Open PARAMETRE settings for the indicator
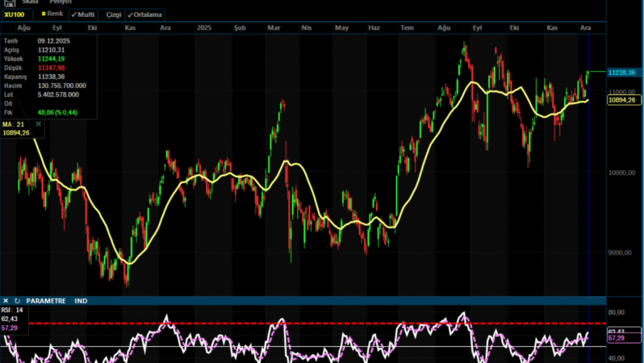 47,301
